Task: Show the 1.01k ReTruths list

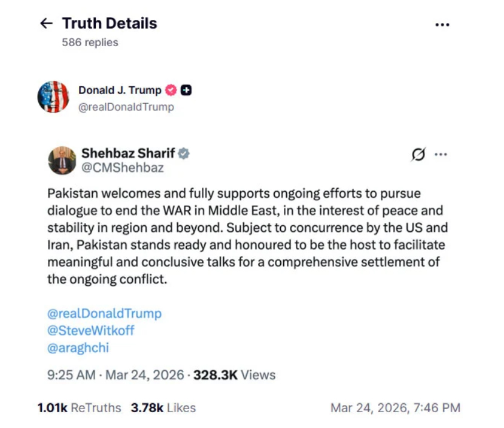Action: click(79, 408)
